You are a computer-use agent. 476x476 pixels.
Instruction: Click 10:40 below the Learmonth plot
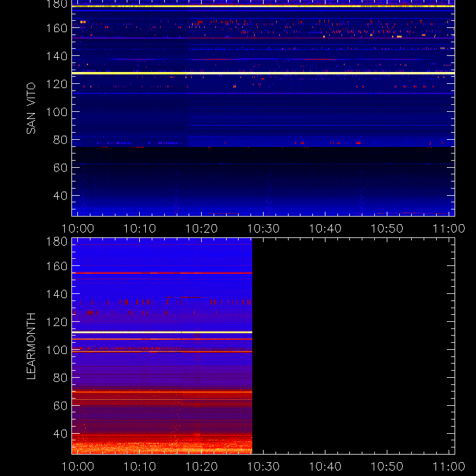(x=325, y=466)
